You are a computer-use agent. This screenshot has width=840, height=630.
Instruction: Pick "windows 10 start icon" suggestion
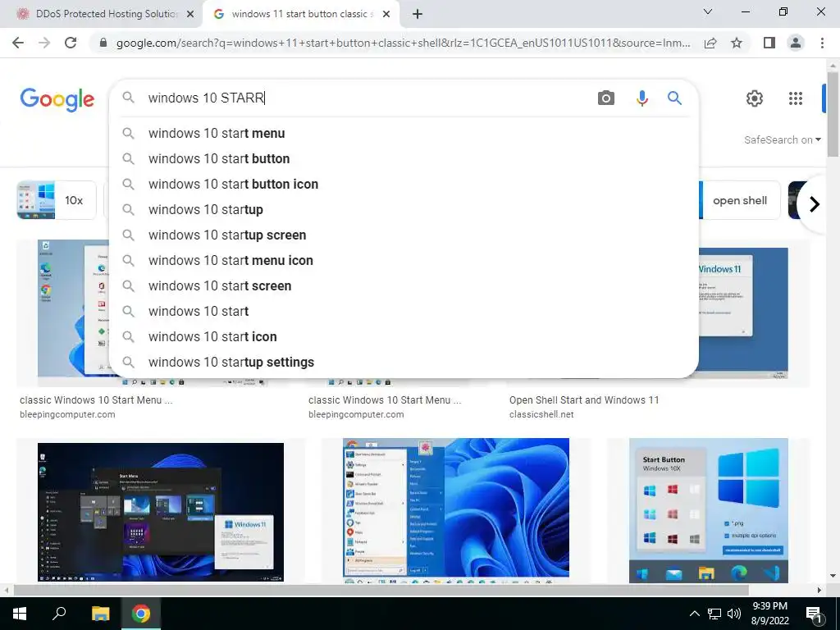tap(404, 337)
